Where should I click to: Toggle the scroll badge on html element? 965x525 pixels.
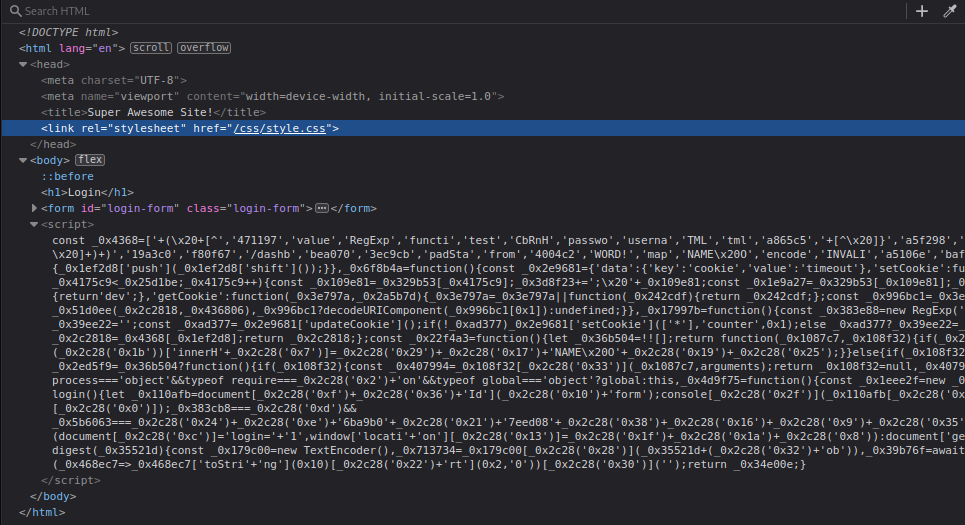click(x=151, y=48)
